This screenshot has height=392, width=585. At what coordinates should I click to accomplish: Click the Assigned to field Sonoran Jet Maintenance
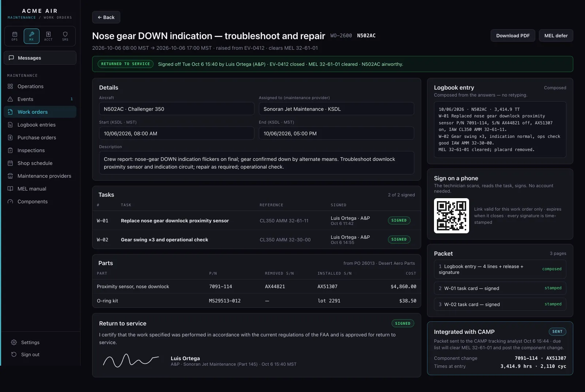[336, 109]
